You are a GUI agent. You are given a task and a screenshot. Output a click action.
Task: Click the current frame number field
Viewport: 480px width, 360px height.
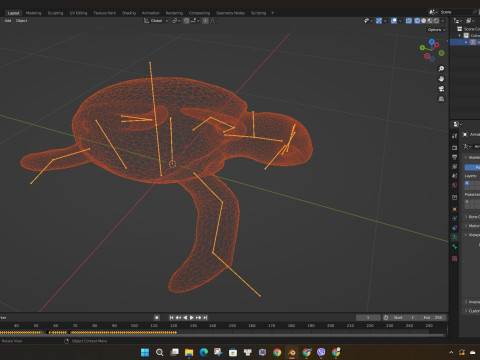[368, 317]
